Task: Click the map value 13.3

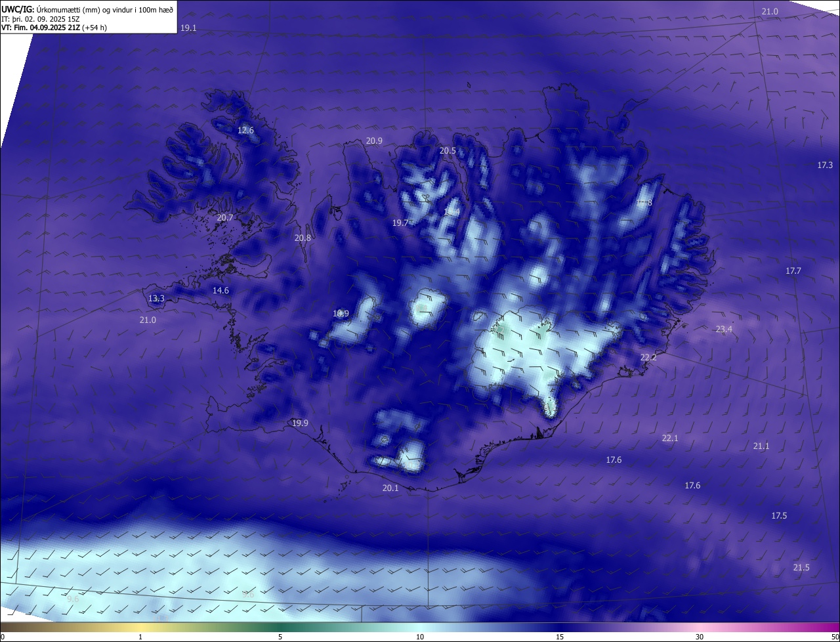Action: click(x=156, y=299)
